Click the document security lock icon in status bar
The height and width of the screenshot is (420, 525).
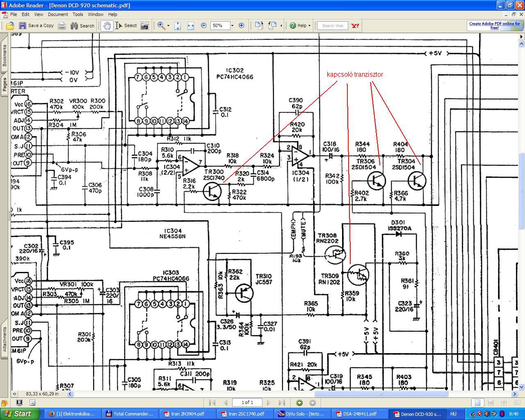5,403
